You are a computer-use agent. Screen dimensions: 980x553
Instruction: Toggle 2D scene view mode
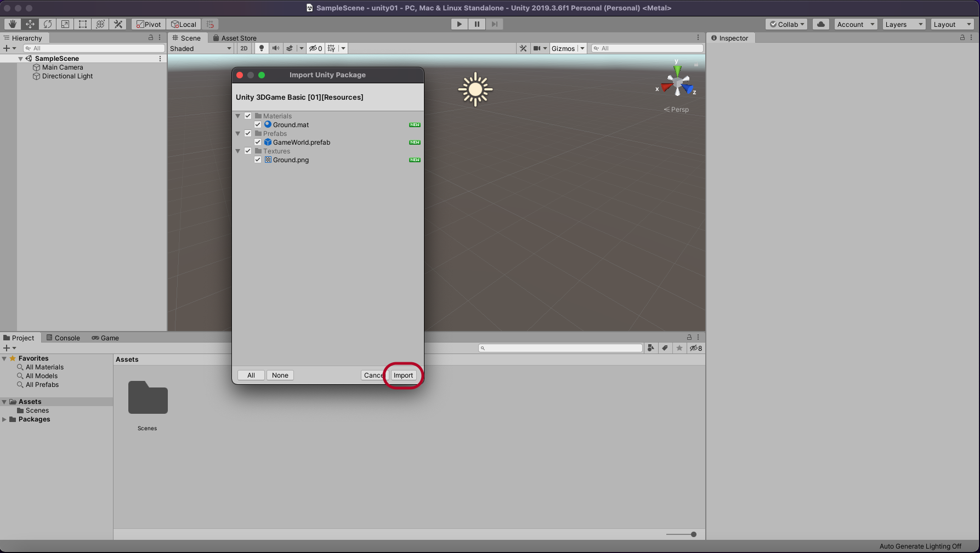coord(244,48)
